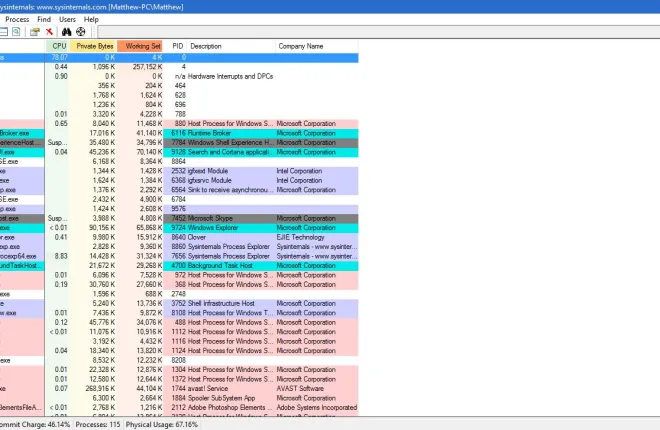Click the PID 2748 row

pos(179,294)
